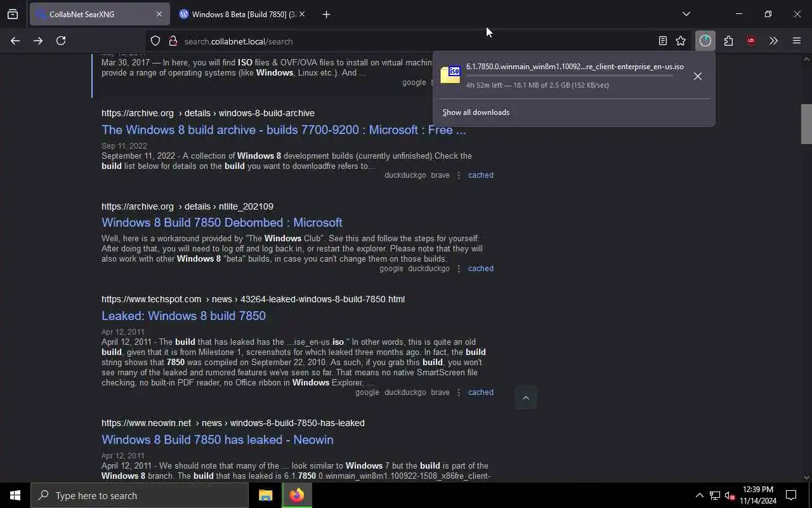
Task: Open more options for techspot result
Action: tap(459, 392)
